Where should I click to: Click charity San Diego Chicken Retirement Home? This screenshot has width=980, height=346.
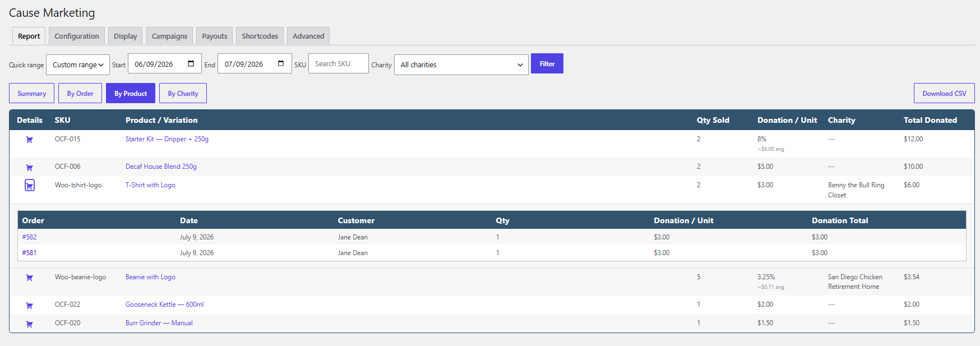tap(855, 282)
